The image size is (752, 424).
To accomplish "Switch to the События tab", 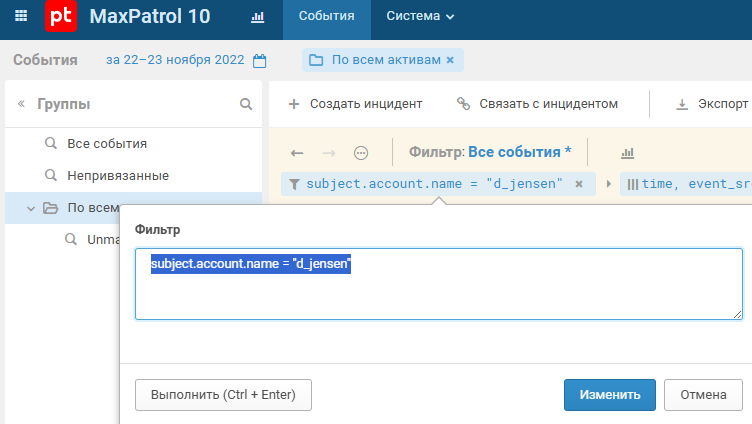I will 326,17.
